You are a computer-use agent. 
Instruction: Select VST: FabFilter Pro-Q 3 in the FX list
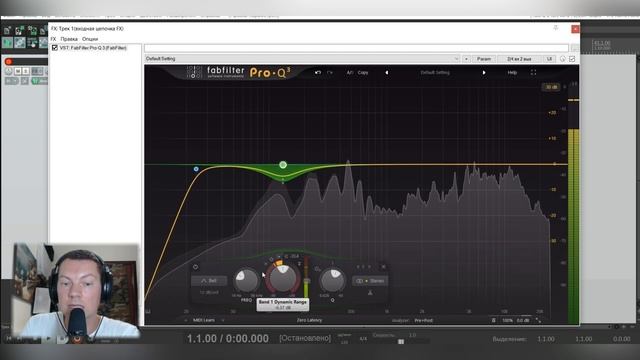93,48
